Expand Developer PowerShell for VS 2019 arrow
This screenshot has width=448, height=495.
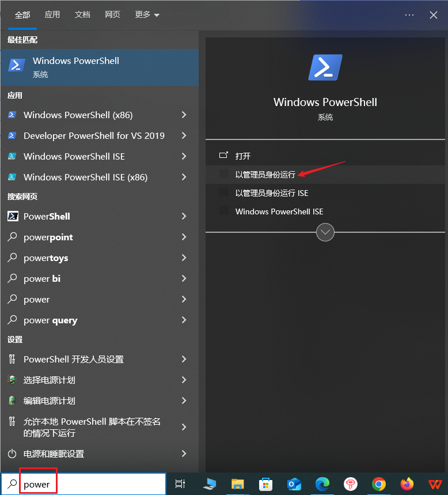(184, 136)
